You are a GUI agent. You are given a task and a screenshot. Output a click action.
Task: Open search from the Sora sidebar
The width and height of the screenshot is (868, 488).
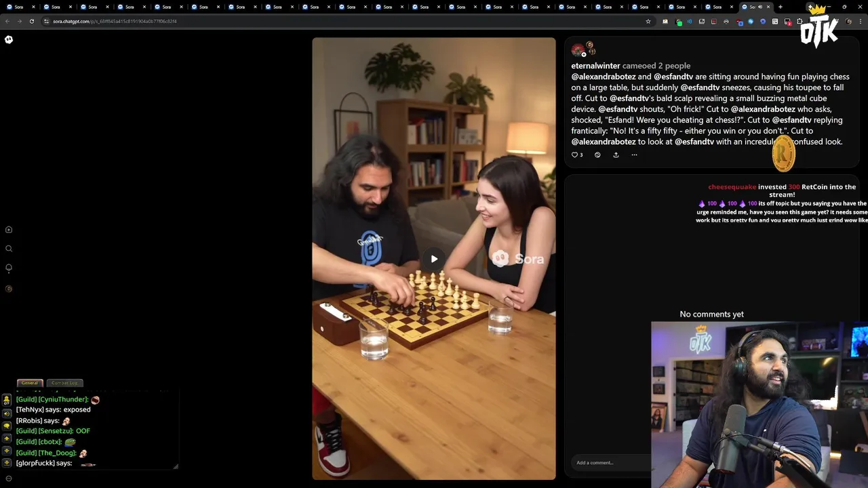pyautogui.click(x=9, y=249)
